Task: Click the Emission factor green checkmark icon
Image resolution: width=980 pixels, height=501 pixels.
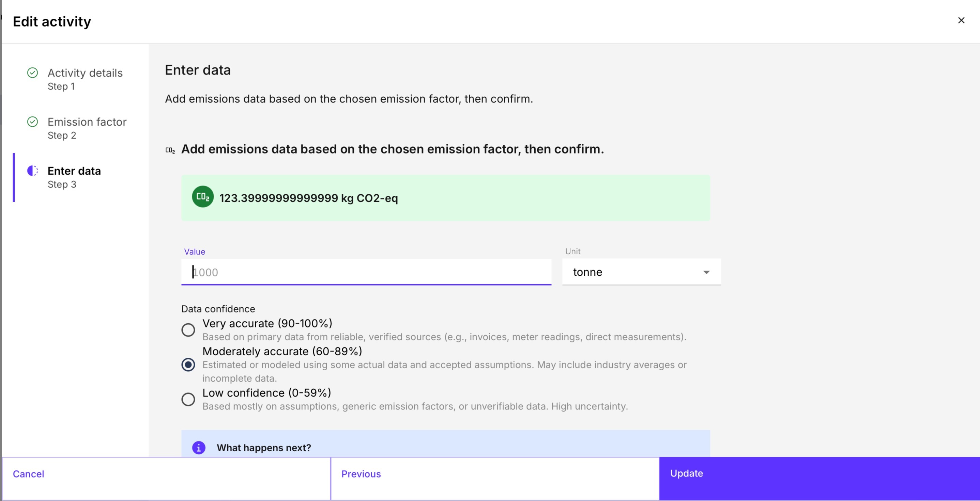Action: (x=33, y=122)
